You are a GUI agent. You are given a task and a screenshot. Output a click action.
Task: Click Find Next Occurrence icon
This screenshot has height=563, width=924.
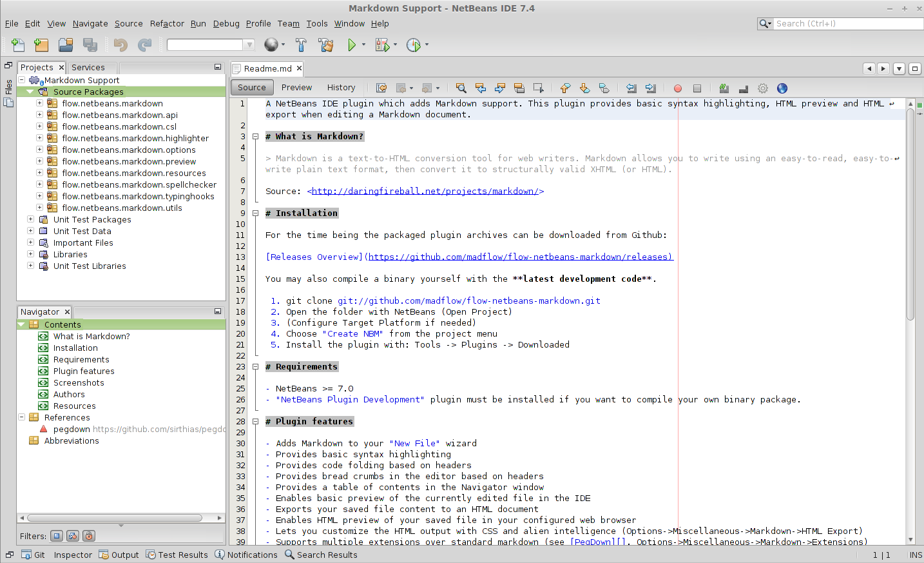(500, 88)
